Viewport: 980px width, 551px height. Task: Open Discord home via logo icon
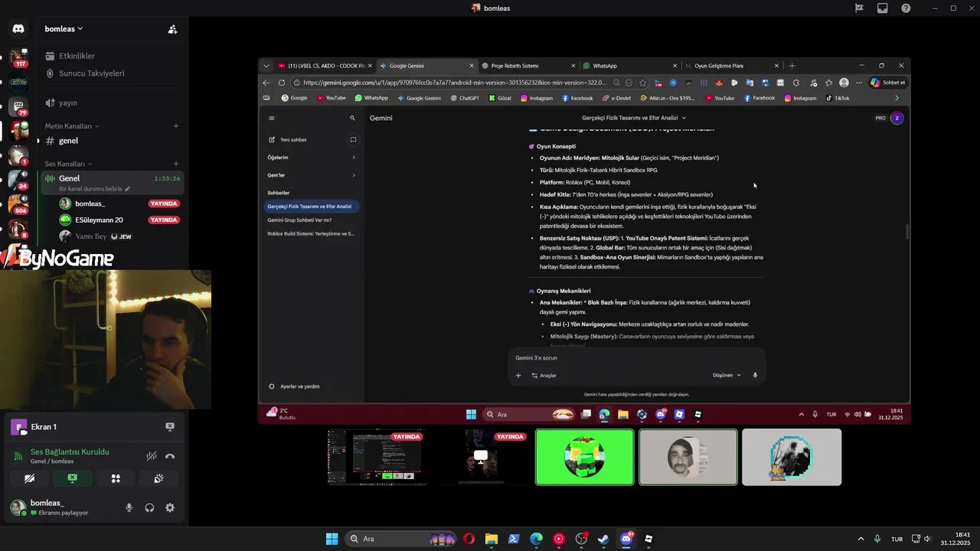tap(18, 29)
